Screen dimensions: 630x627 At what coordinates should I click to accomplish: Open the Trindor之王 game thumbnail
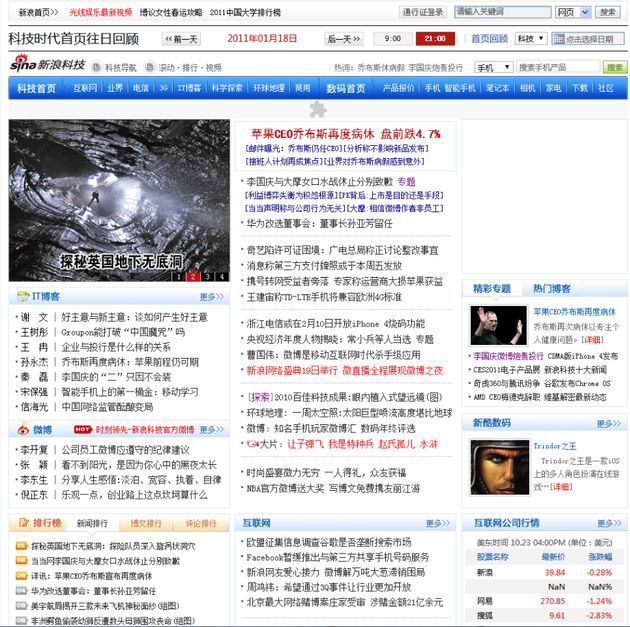pyautogui.click(x=500, y=467)
